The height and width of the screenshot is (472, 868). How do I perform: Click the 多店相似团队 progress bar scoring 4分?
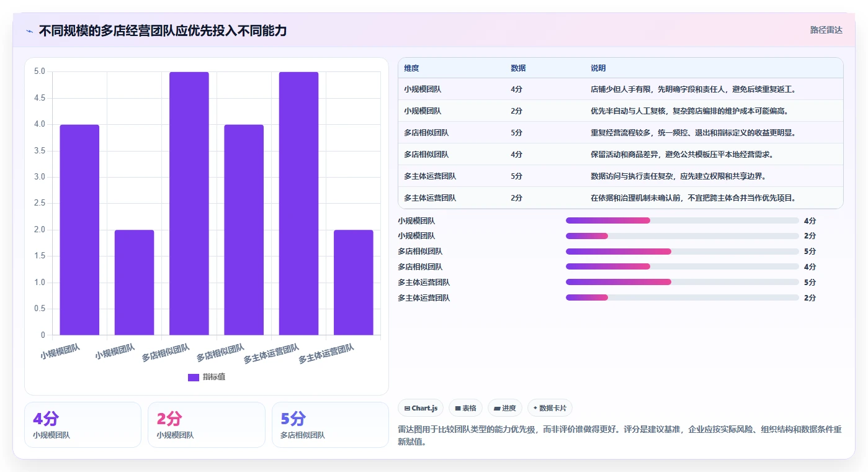click(x=682, y=267)
